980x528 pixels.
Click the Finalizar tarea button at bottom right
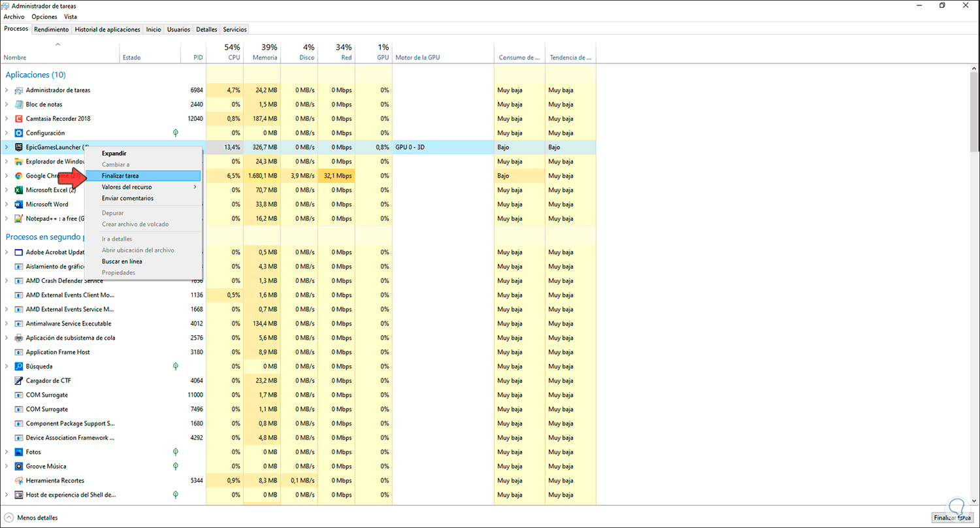(953, 518)
